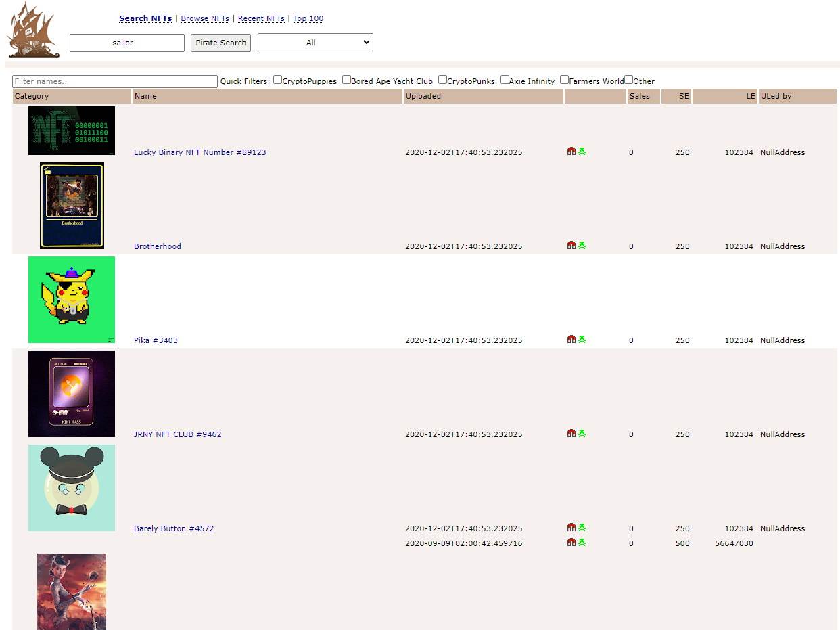Select the Pirate Bay ship logo
840x630 pixels.
click(x=32, y=30)
